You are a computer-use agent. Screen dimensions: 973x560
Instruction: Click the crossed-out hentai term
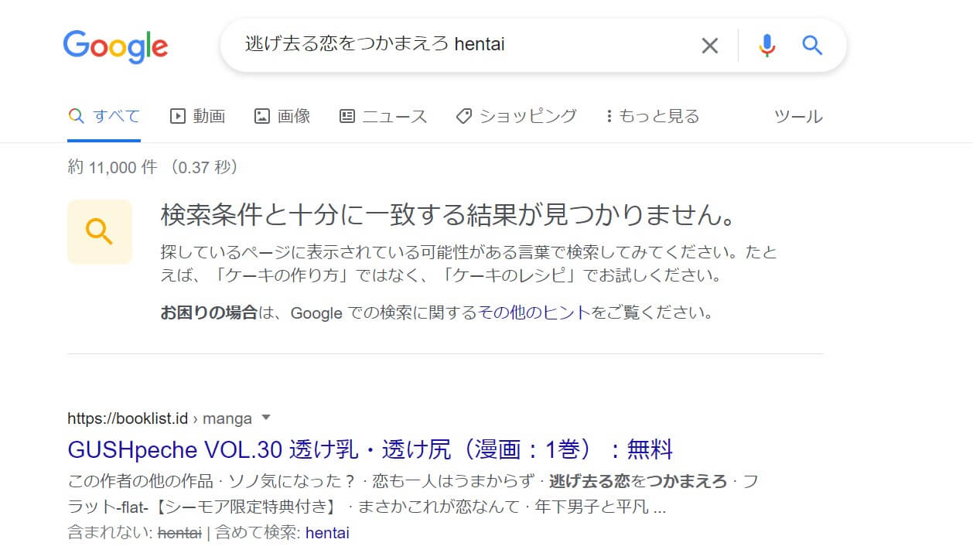[179, 533]
